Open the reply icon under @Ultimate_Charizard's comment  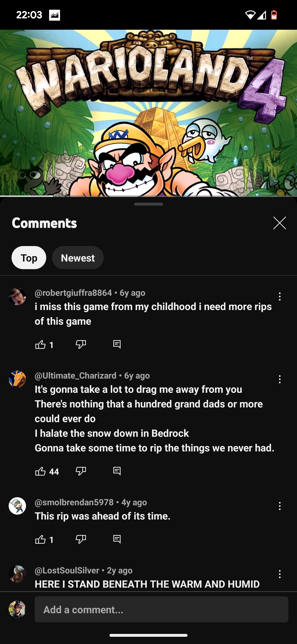coord(117,471)
